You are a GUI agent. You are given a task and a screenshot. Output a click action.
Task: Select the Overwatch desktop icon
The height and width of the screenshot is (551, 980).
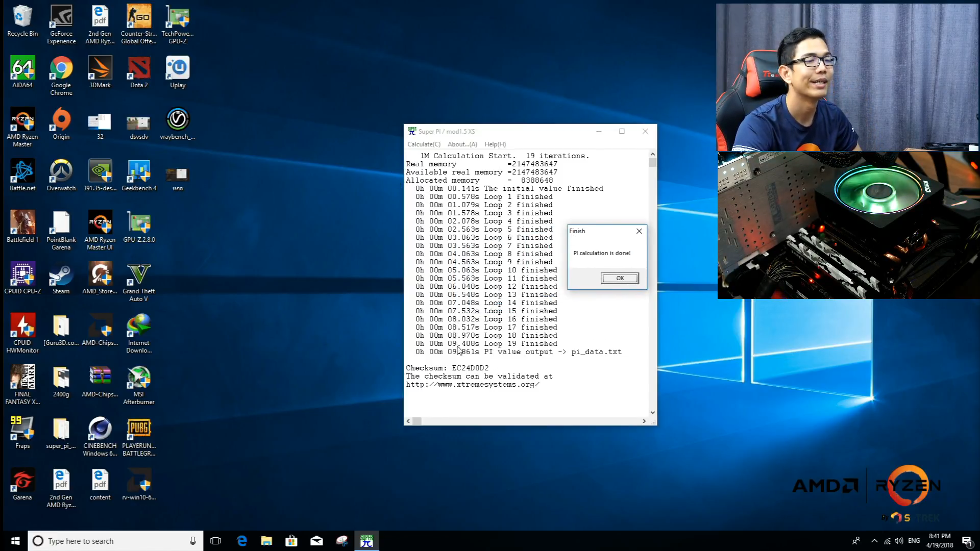click(x=61, y=176)
